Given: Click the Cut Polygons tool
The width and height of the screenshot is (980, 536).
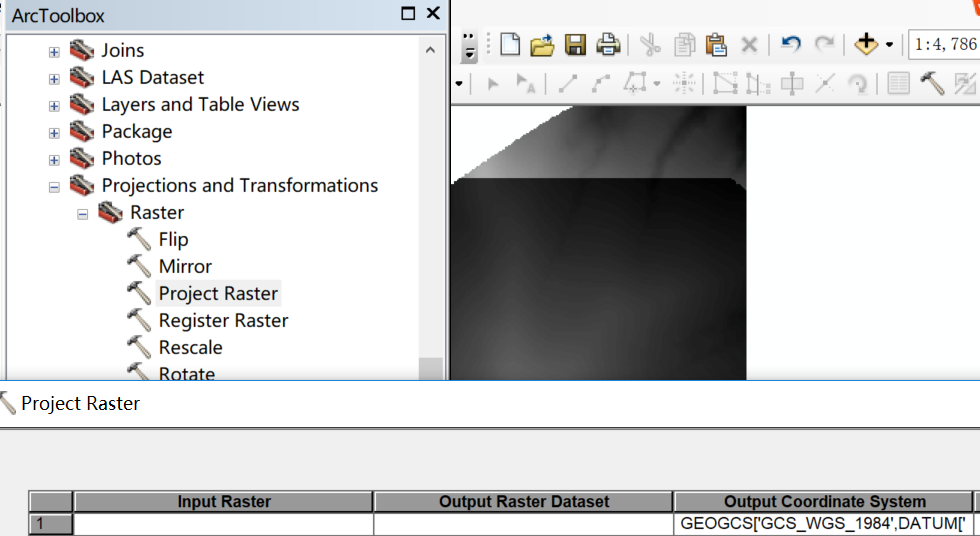Looking at the screenshot, I should click(792, 83).
